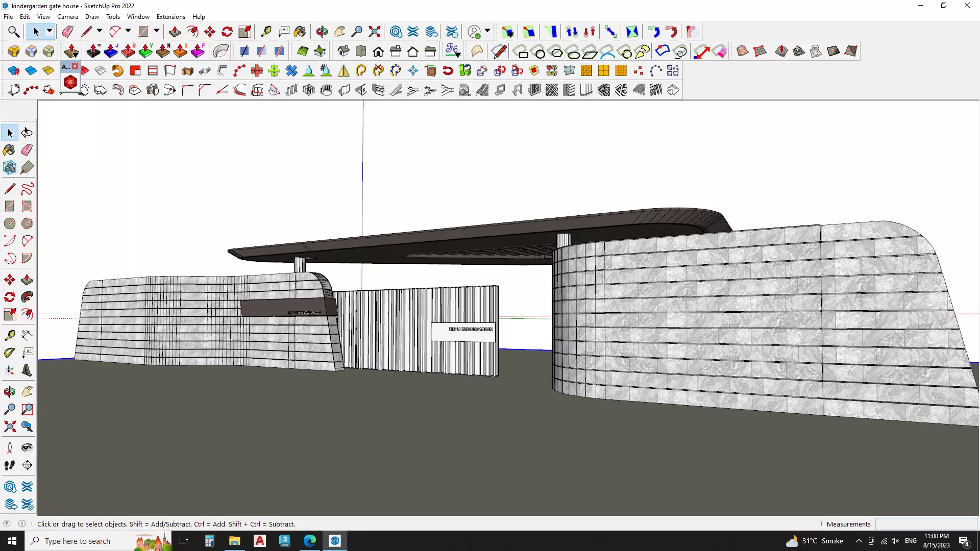Open the Tools menu
The height and width of the screenshot is (551, 980).
[113, 17]
